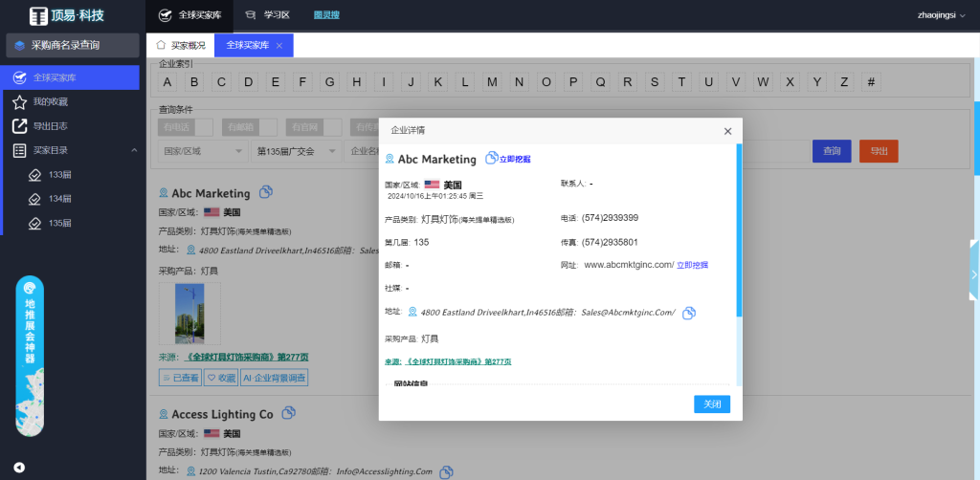Switch to the 买家概况 tab
980x480 pixels.
(181, 46)
